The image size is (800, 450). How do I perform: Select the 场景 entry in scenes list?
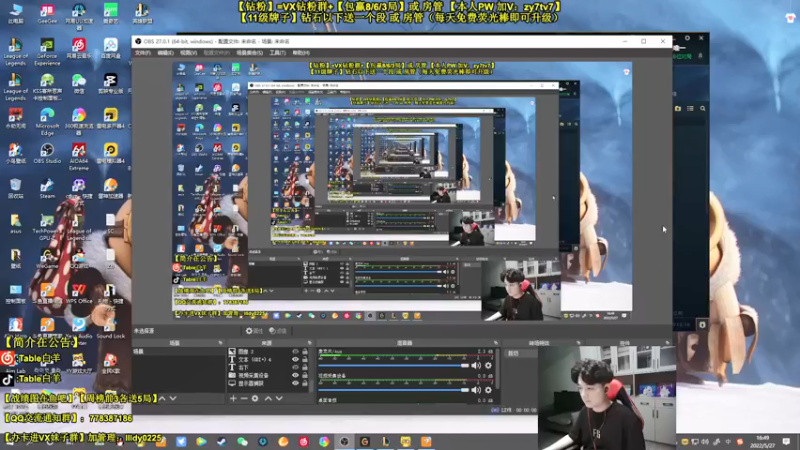[179, 352]
